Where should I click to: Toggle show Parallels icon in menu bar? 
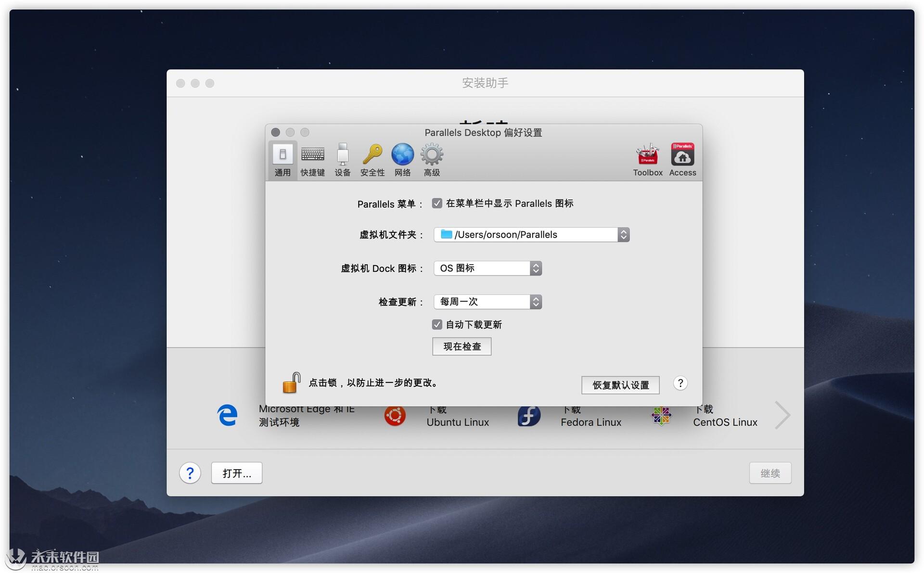(x=437, y=204)
